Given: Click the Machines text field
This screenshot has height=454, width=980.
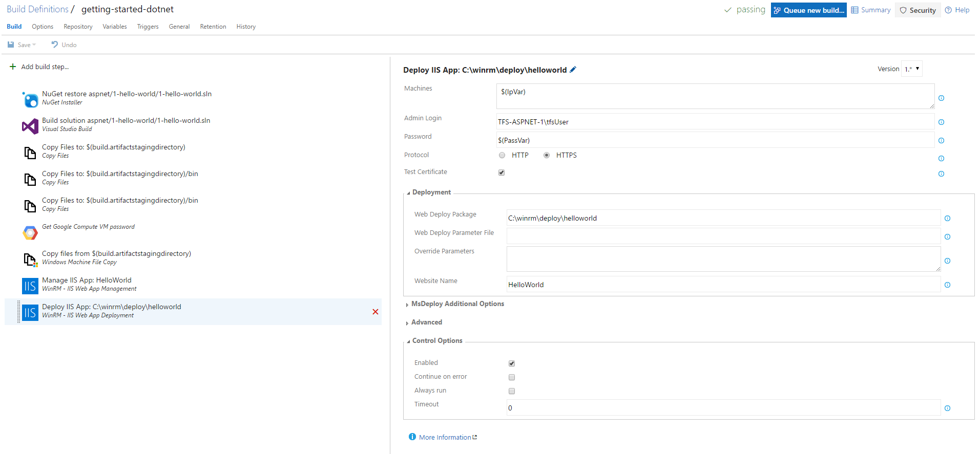Looking at the screenshot, I should [x=715, y=96].
